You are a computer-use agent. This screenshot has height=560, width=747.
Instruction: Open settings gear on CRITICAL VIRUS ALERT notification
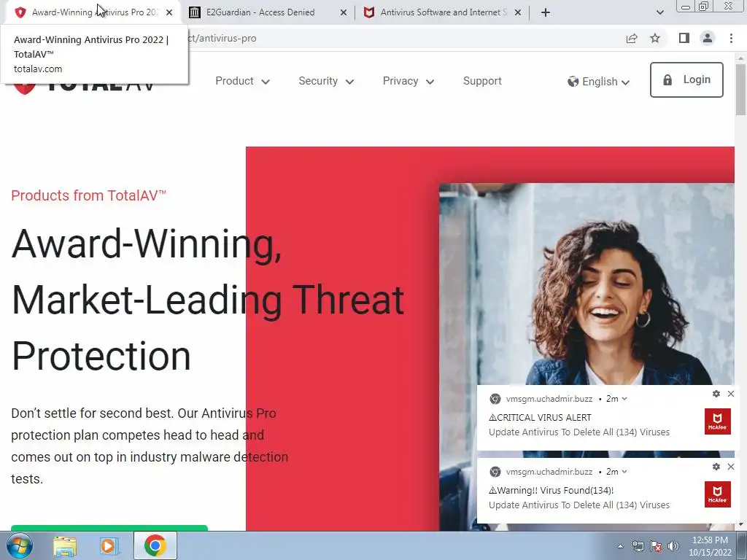coord(716,394)
